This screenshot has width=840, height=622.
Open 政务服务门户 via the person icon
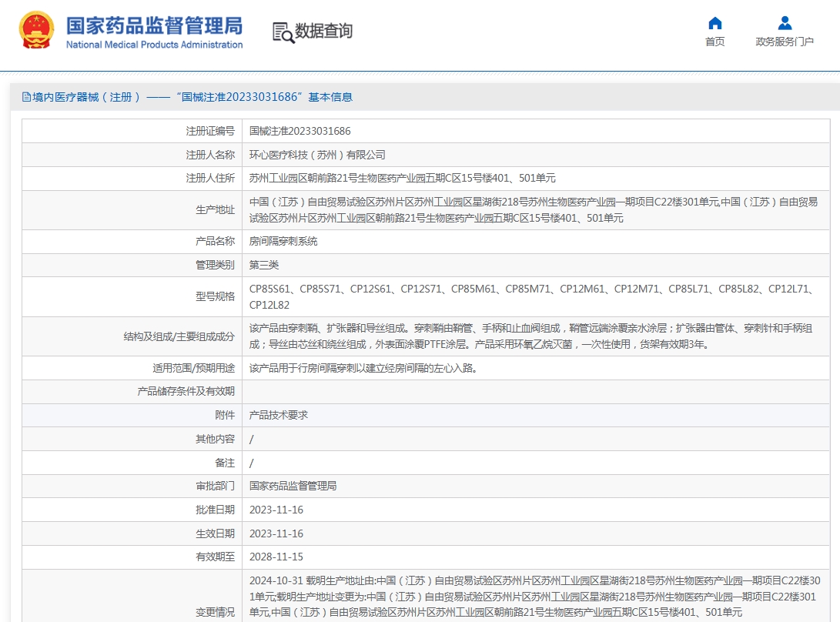[x=785, y=23]
